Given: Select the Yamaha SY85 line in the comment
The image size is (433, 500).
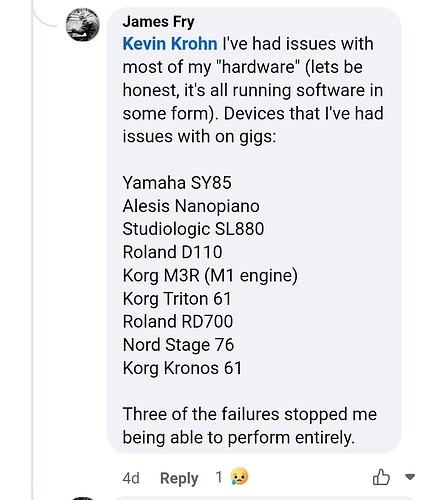Looking at the screenshot, I should [x=177, y=183].
